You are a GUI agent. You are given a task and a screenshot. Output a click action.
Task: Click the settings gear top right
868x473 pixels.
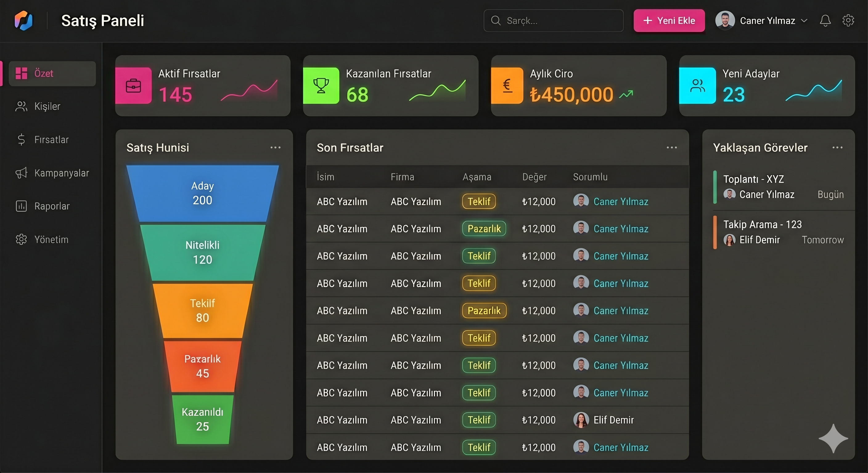click(849, 21)
